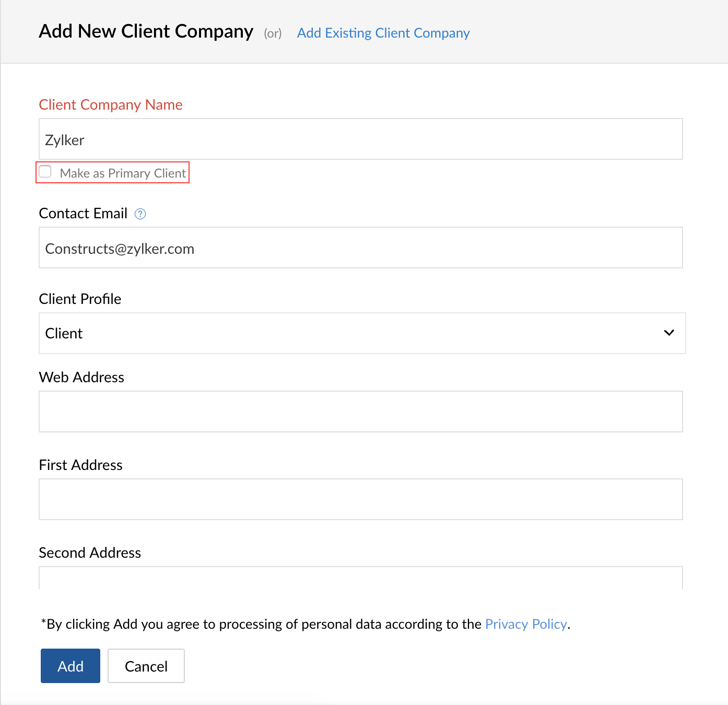728x705 pixels.
Task: Focus the Client Company Name field containing Zylker
Action: [360, 139]
